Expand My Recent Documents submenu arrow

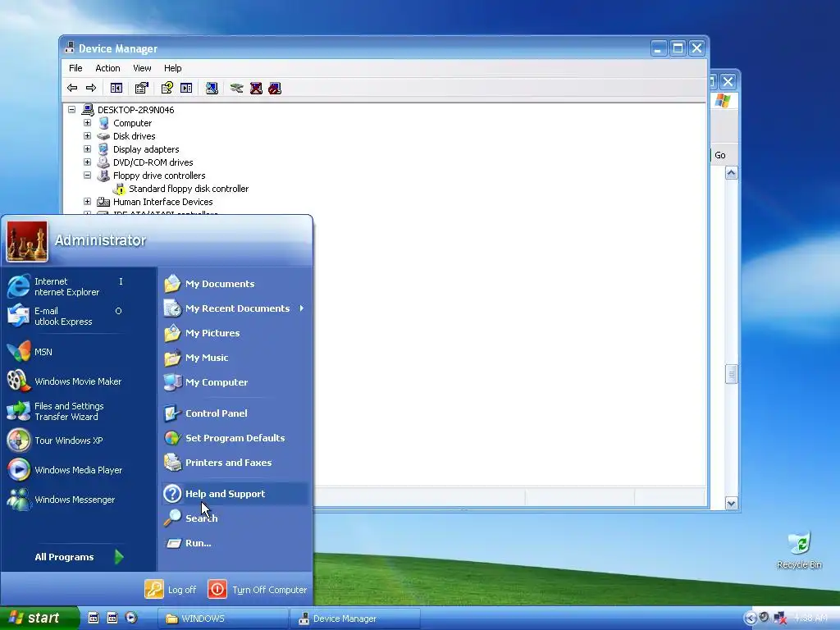tap(302, 308)
